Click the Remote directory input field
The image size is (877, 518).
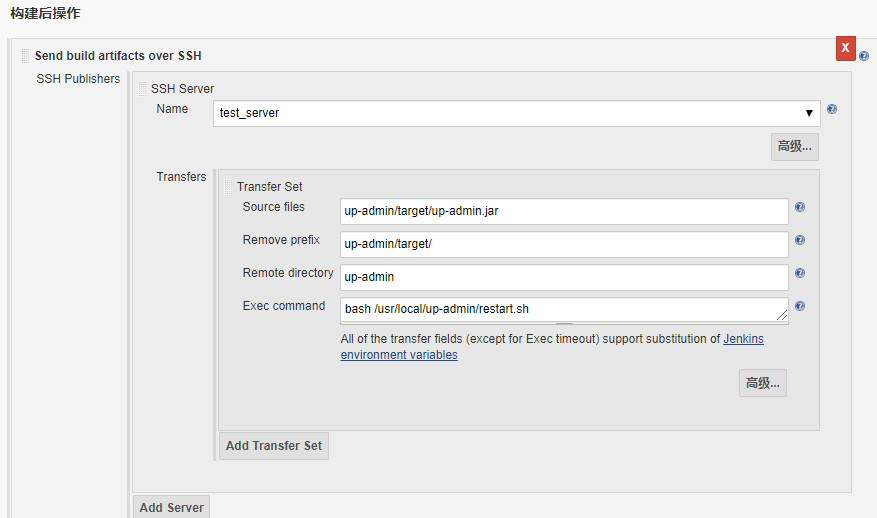coord(565,277)
